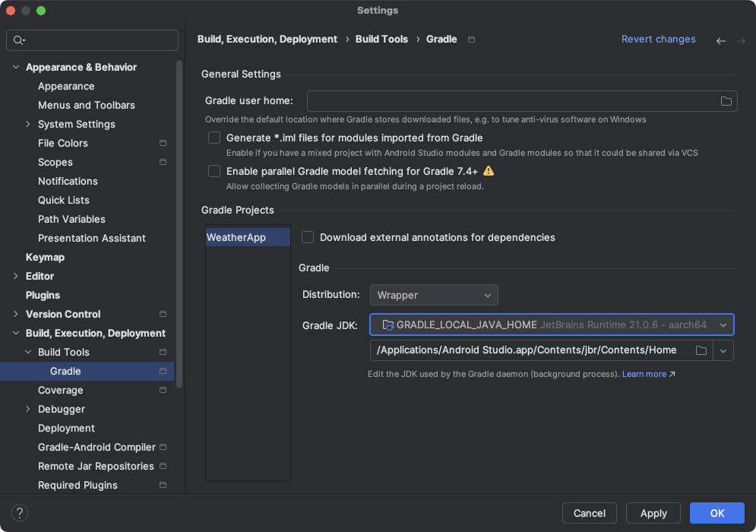Image resolution: width=756 pixels, height=532 pixels.
Task: Click the search magnifier in the settings search box
Action: click(17, 40)
